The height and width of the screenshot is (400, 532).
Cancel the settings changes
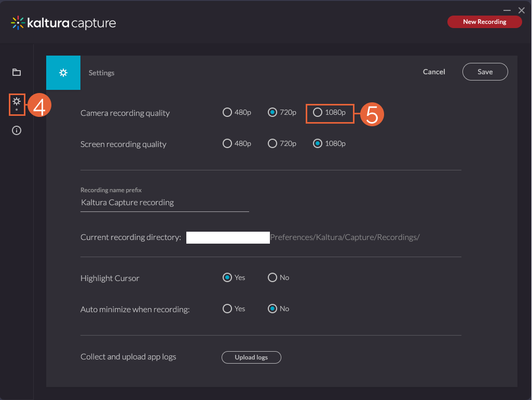tap(433, 72)
